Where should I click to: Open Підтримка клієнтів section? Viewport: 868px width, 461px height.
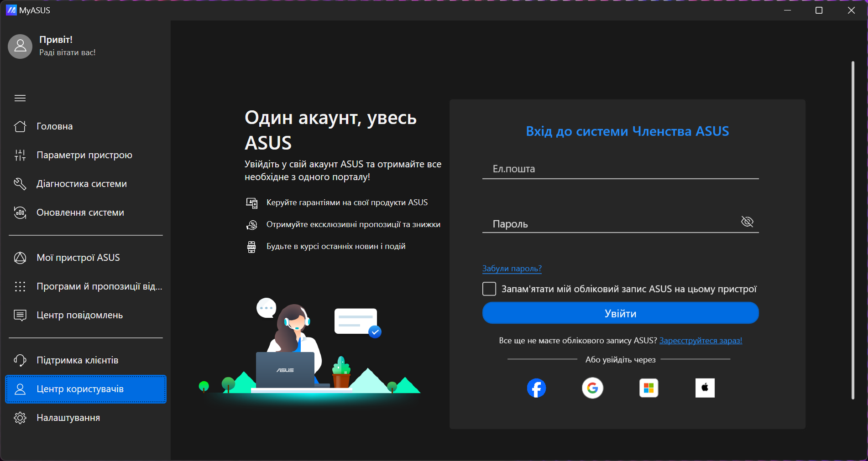pyautogui.click(x=86, y=360)
